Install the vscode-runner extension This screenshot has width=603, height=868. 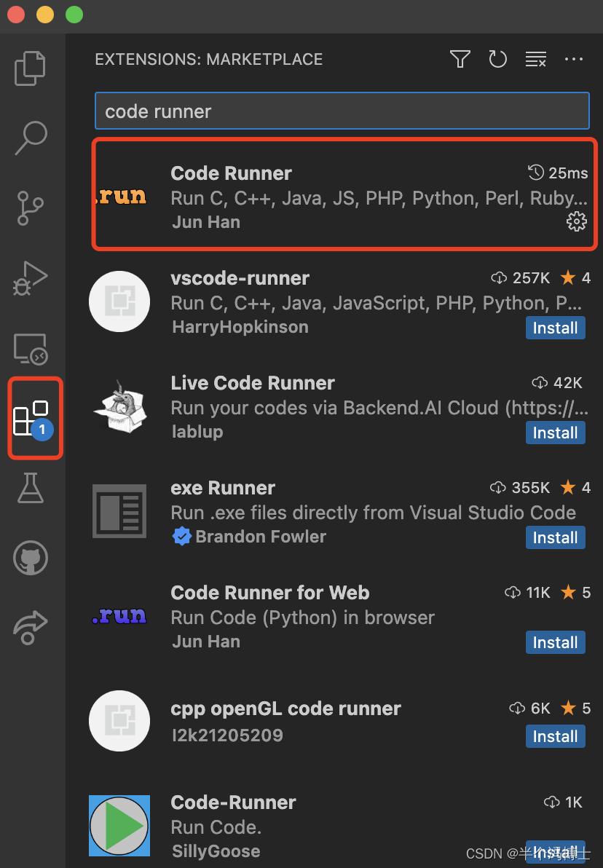coord(556,328)
